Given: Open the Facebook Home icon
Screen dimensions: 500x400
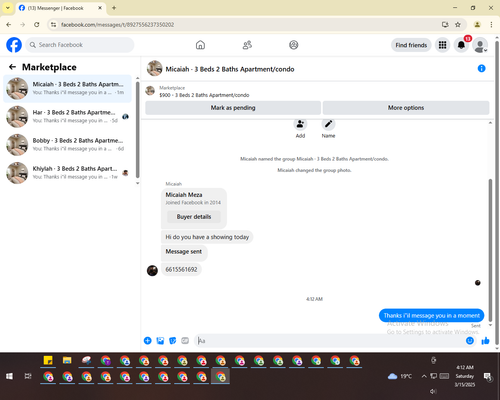Looking at the screenshot, I should [x=200, y=45].
